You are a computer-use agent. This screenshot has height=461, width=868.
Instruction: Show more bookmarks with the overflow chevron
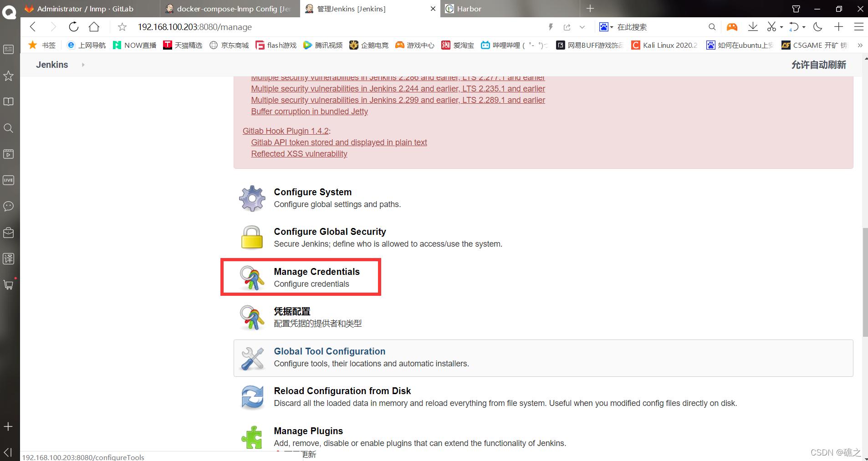pos(860,45)
